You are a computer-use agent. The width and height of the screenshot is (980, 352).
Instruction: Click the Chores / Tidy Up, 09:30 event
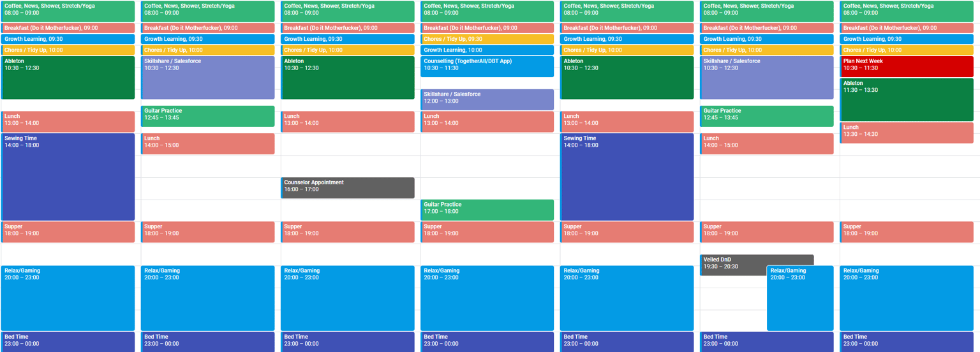point(487,39)
